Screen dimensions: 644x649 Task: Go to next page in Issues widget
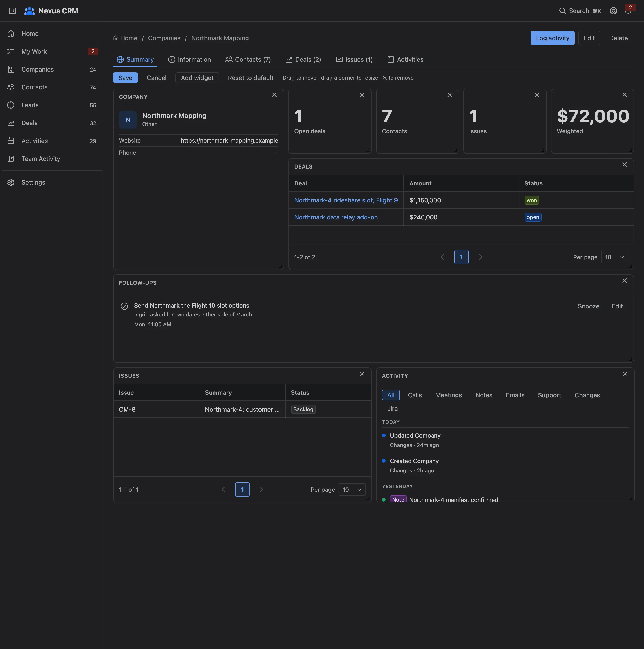pos(261,490)
